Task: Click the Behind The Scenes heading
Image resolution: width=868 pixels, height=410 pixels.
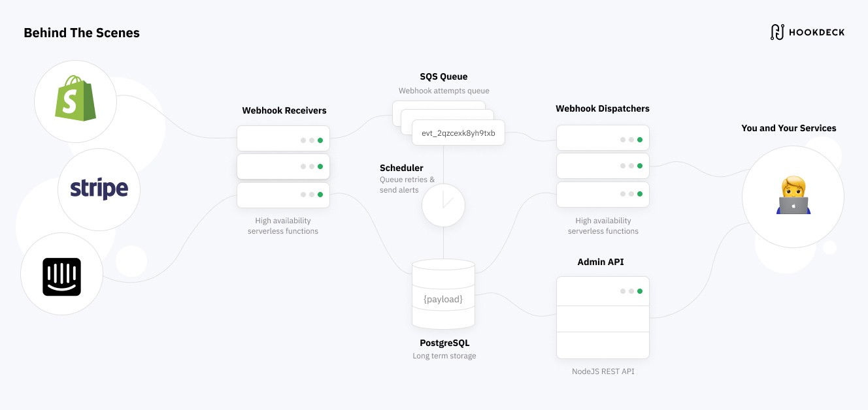Action: click(82, 33)
